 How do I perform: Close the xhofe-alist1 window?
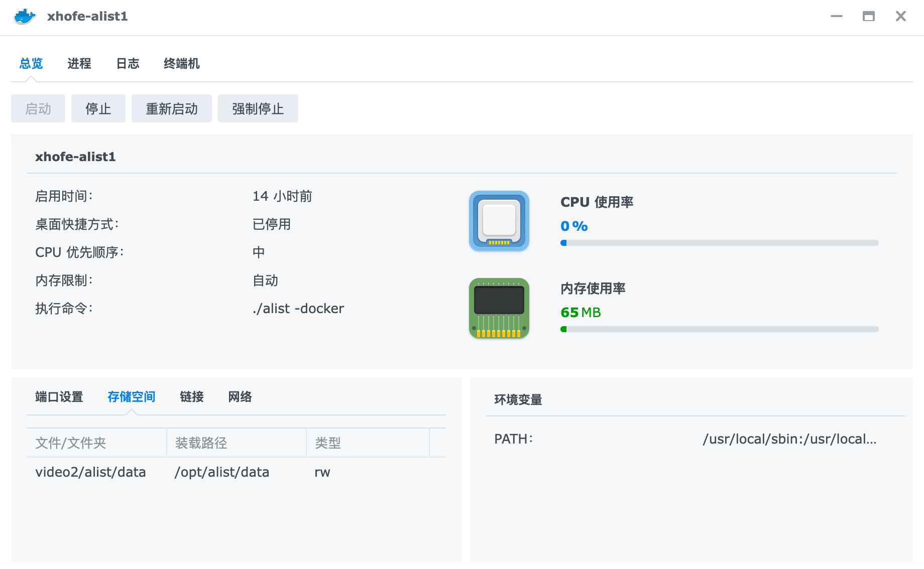(901, 16)
